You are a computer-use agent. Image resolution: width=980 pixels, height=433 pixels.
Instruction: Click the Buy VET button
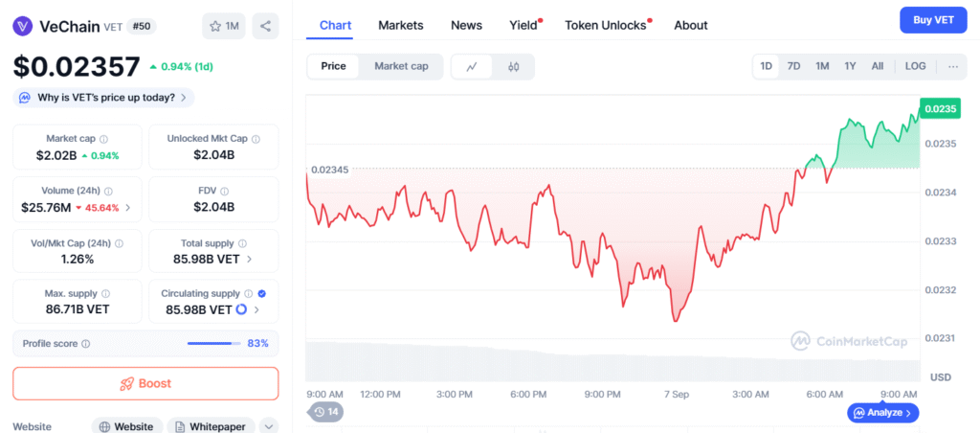pyautogui.click(x=933, y=20)
